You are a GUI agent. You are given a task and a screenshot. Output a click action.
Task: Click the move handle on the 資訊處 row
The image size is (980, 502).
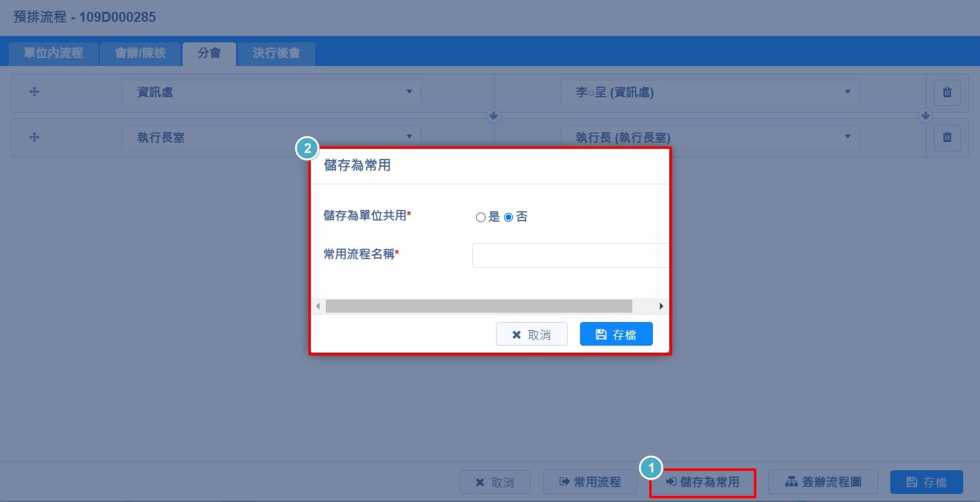click(x=34, y=92)
